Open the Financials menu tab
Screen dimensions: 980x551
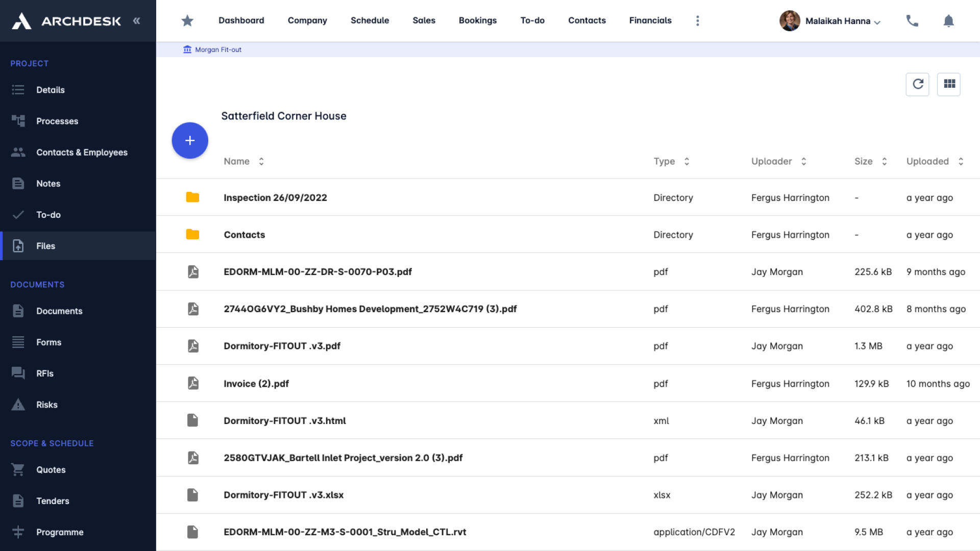[x=650, y=20]
